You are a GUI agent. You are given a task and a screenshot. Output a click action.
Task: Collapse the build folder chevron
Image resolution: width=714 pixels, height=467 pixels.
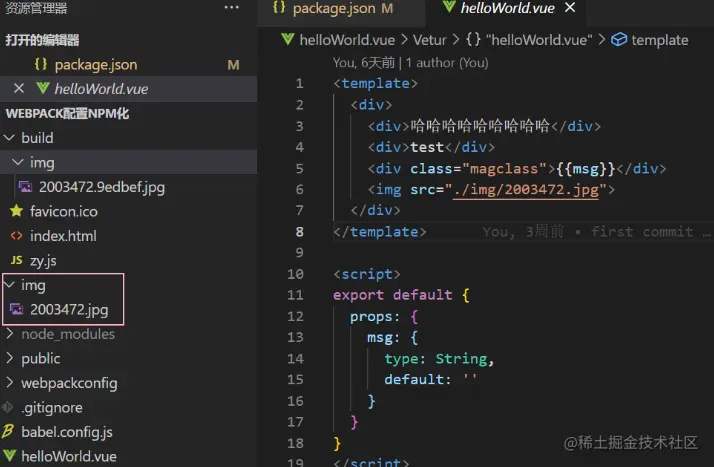[10, 137]
